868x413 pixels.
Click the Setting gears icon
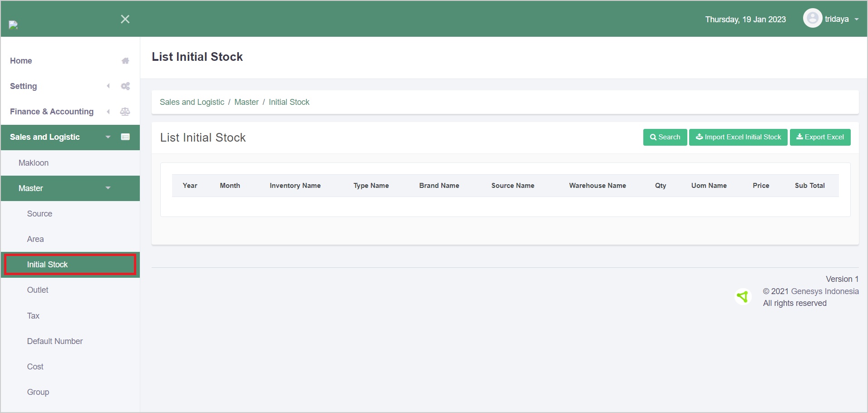tap(125, 86)
